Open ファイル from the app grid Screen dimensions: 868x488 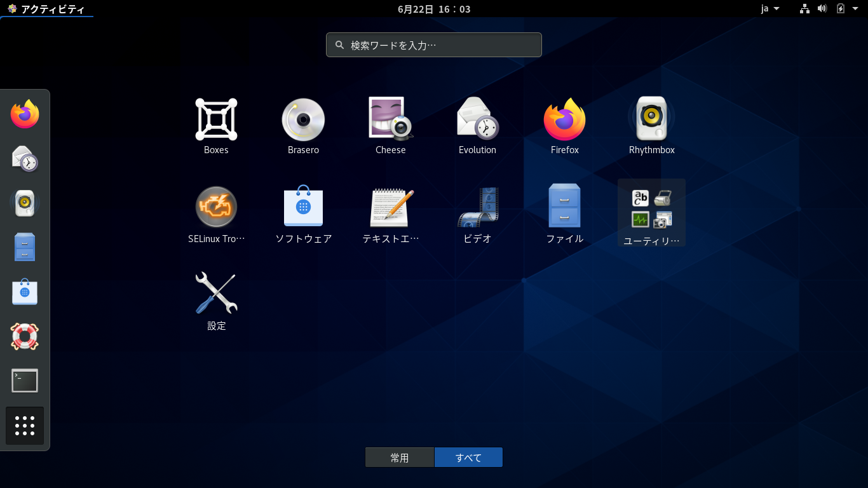pyautogui.click(x=564, y=214)
